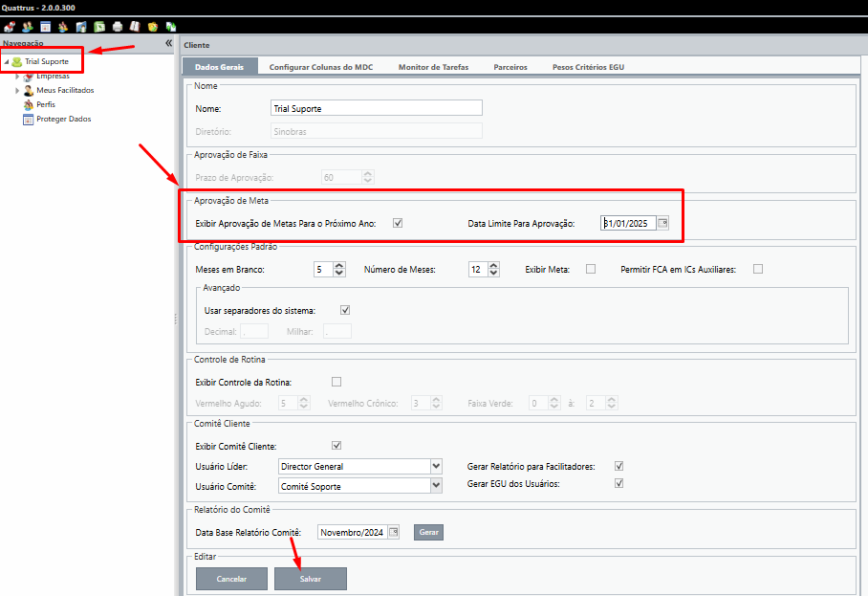Click the documents with green arrows toolbar icon
Viewport: 868px width, 596px height.
pos(170,27)
